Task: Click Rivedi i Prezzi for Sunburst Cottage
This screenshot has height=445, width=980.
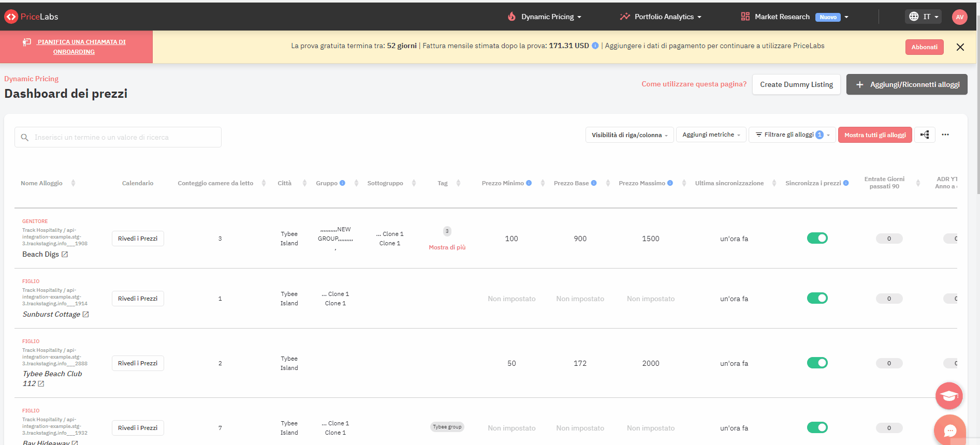Action: 138,299
